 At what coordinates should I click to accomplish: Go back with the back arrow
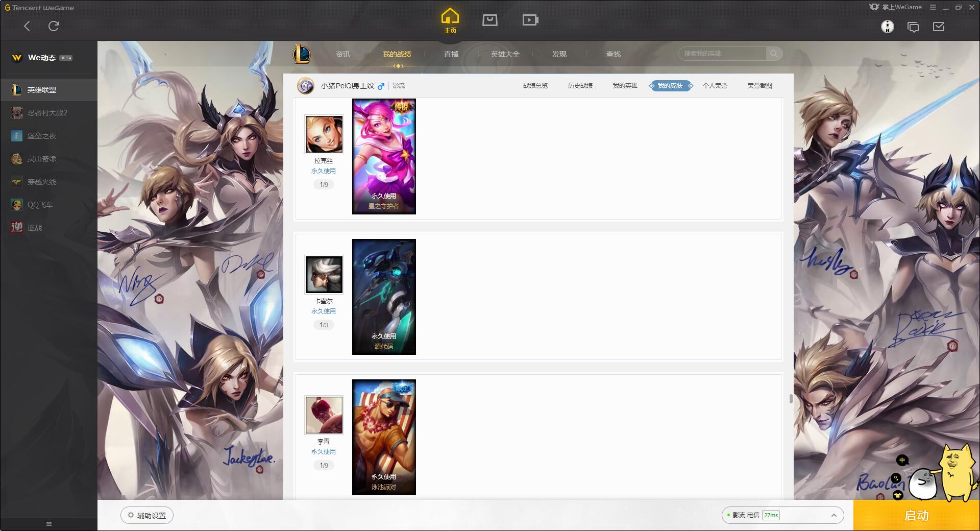coord(27,26)
